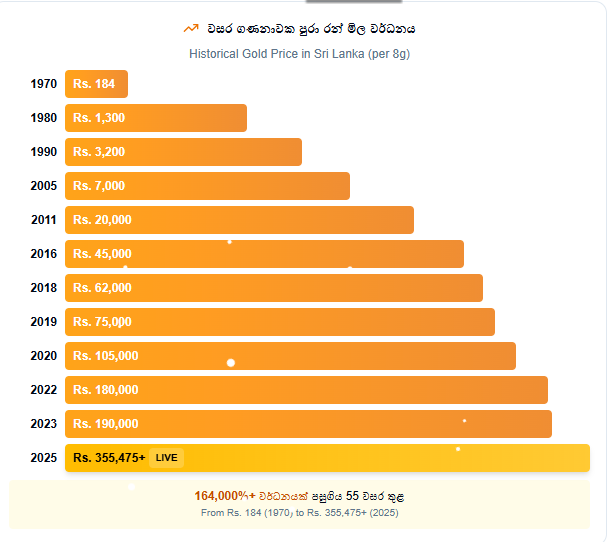Select the Rs. 20,000 bar for 2011
This screenshot has height=542, width=609.
[239, 220]
